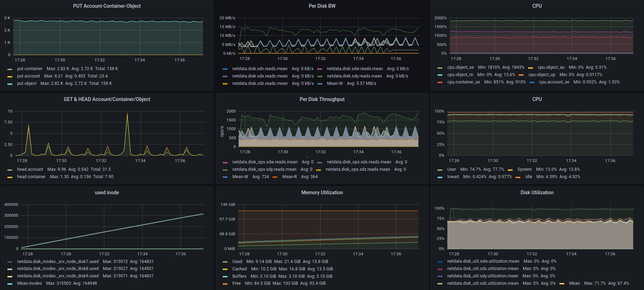Open the Per Disk BW panel title menu
This screenshot has width=644, height=290.
[322, 6]
